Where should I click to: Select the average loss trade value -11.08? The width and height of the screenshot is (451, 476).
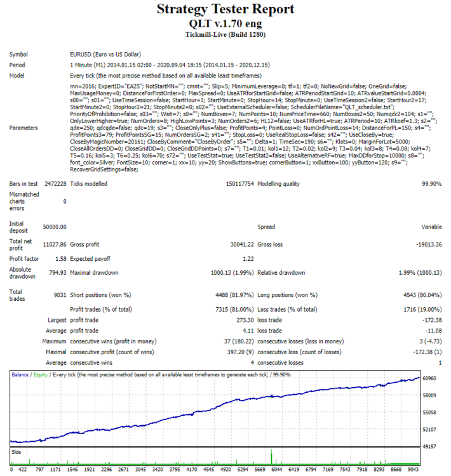[433, 331]
